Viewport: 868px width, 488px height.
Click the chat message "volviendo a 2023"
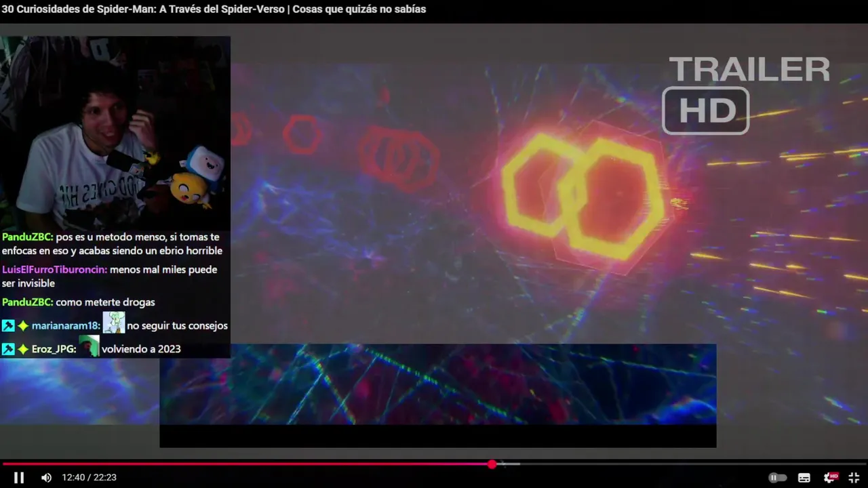141,349
